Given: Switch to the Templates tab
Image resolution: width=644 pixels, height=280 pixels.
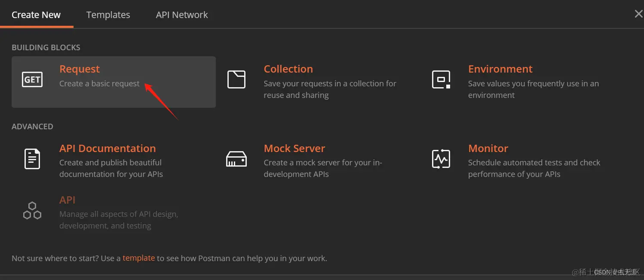Looking at the screenshot, I should (108, 15).
